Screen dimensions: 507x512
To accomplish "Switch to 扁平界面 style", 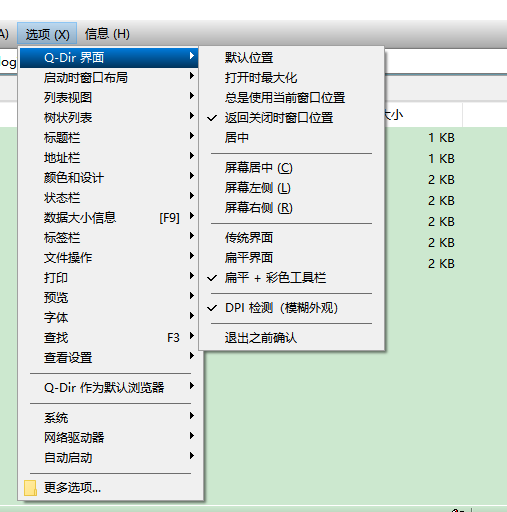I will pos(292,258).
